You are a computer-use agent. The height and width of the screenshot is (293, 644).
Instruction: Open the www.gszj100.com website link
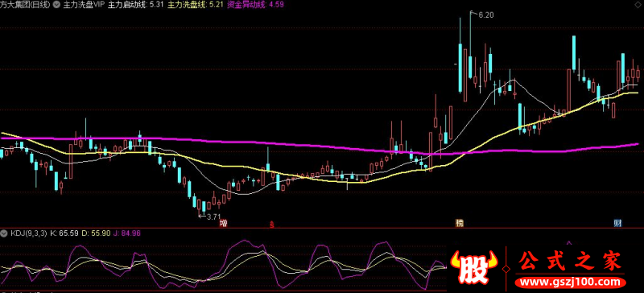pos(571,283)
